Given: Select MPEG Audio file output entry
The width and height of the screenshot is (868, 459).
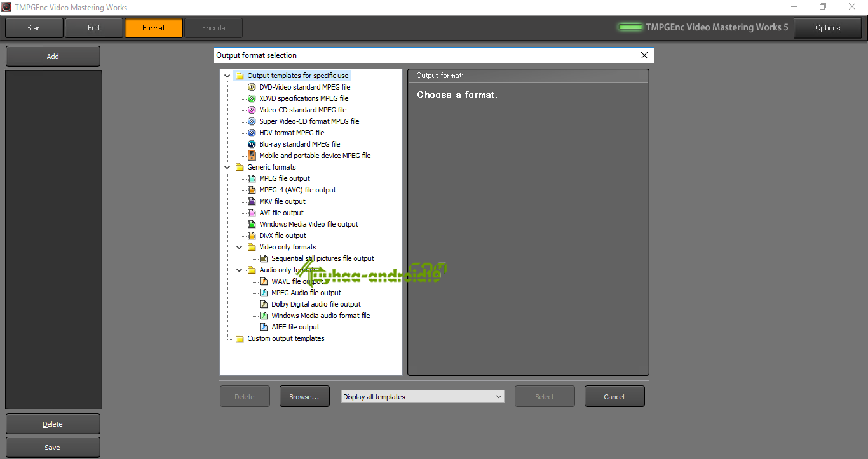Looking at the screenshot, I should 306,293.
